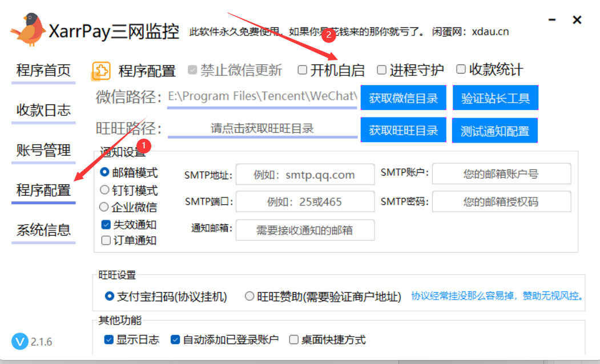Select 企业微信 notification mode
This screenshot has height=364, width=600.
coord(104,207)
